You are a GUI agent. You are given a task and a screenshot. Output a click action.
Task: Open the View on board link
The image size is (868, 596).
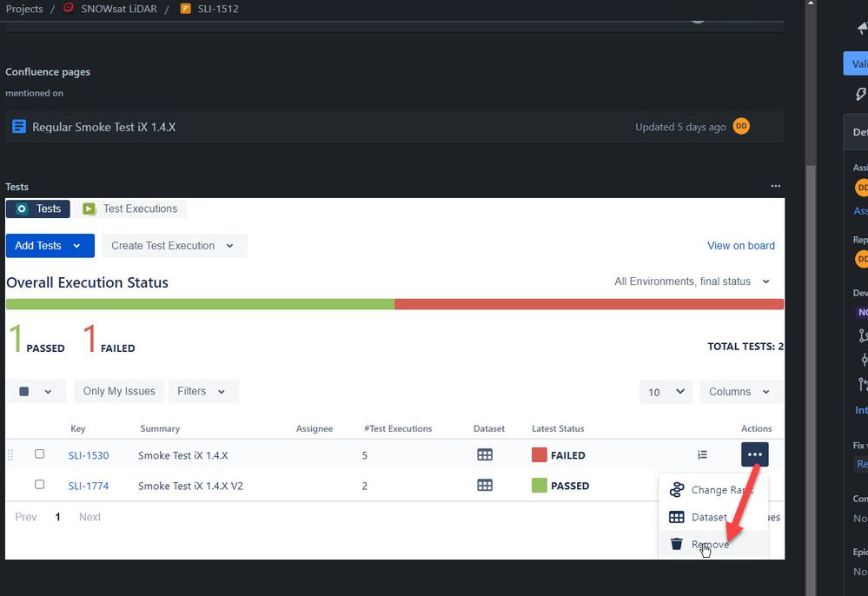[x=740, y=246]
